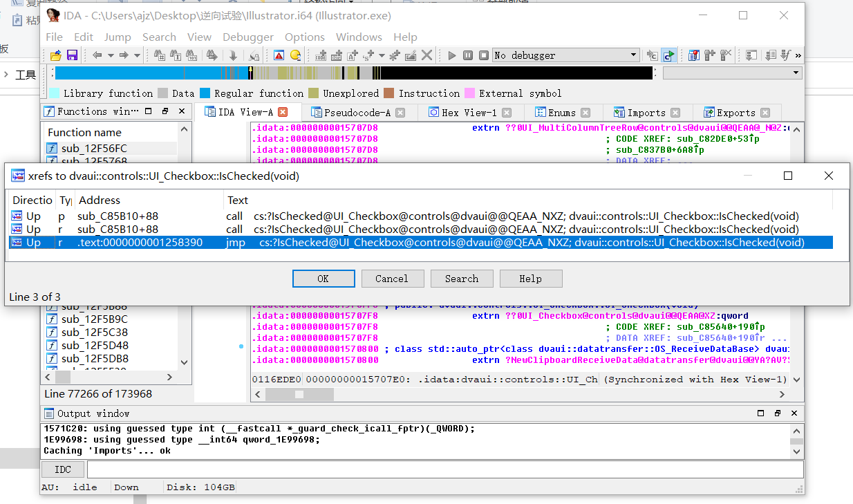Open the Options menu
This screenshot has height=504, width=853.
click(x=305, y=37)
